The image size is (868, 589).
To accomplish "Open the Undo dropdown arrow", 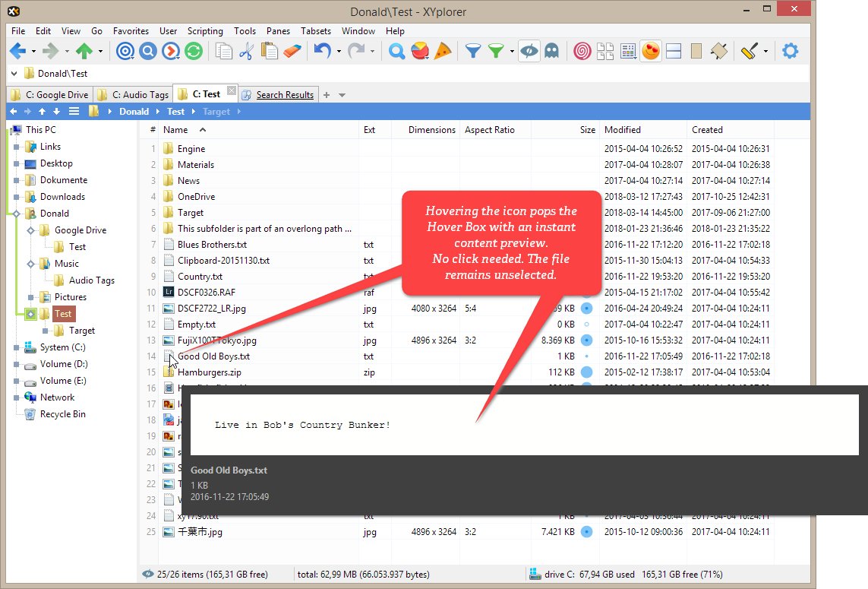I will pos(338,52).
